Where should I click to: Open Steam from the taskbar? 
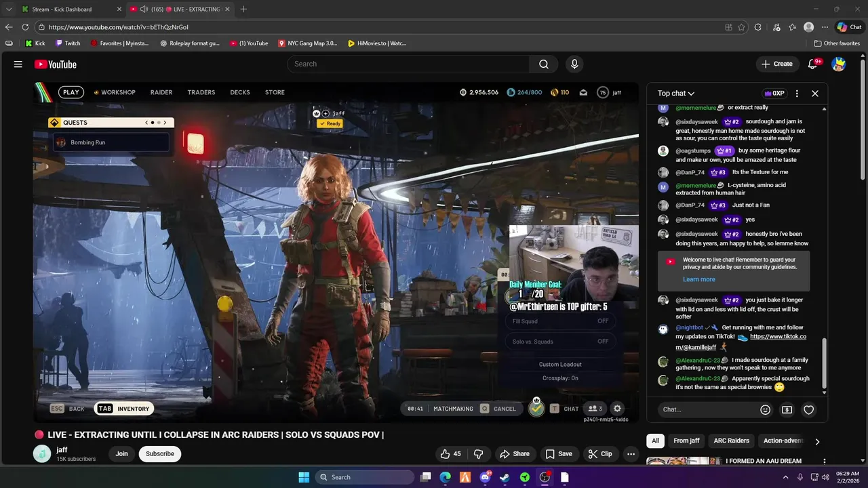505,477
